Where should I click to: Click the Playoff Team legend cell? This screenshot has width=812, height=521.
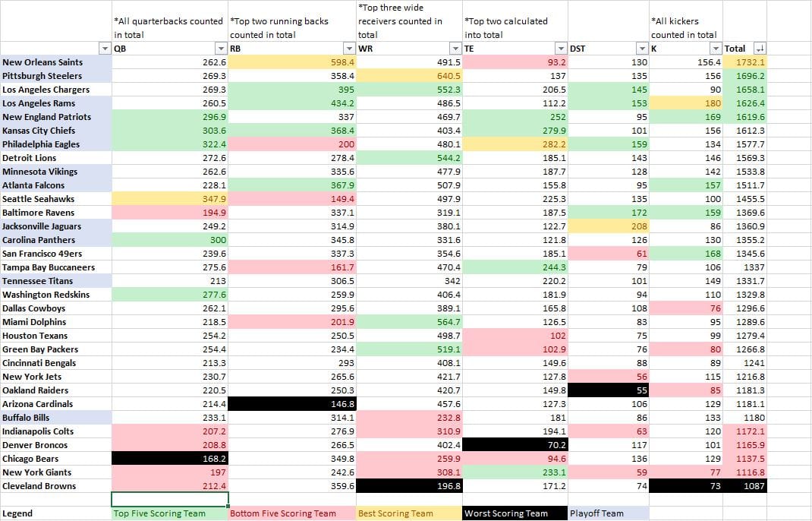click(608, 513)
